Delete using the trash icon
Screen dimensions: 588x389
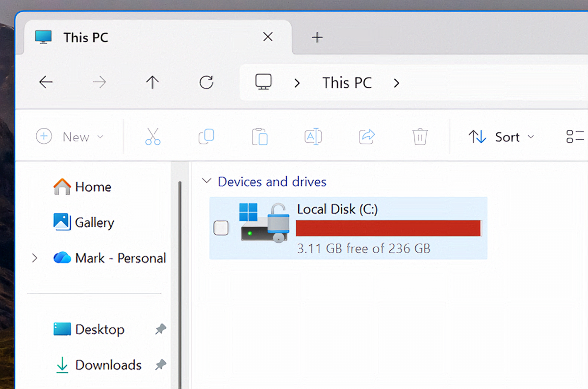[420, 136]
